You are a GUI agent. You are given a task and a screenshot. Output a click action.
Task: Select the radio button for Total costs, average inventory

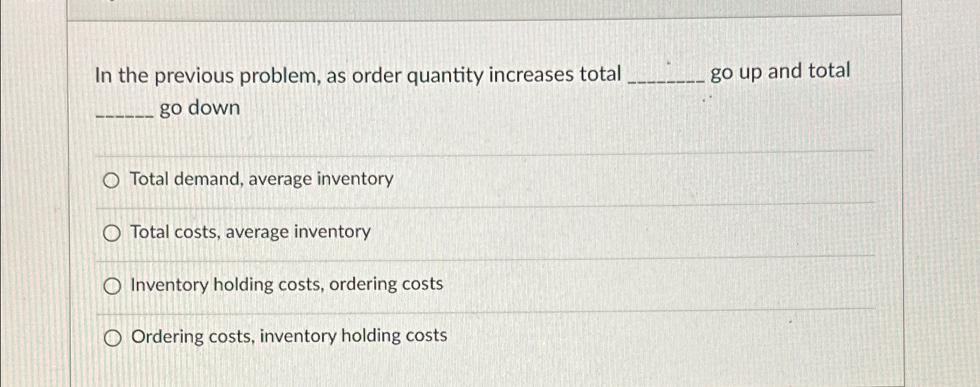tap(111, 233)
